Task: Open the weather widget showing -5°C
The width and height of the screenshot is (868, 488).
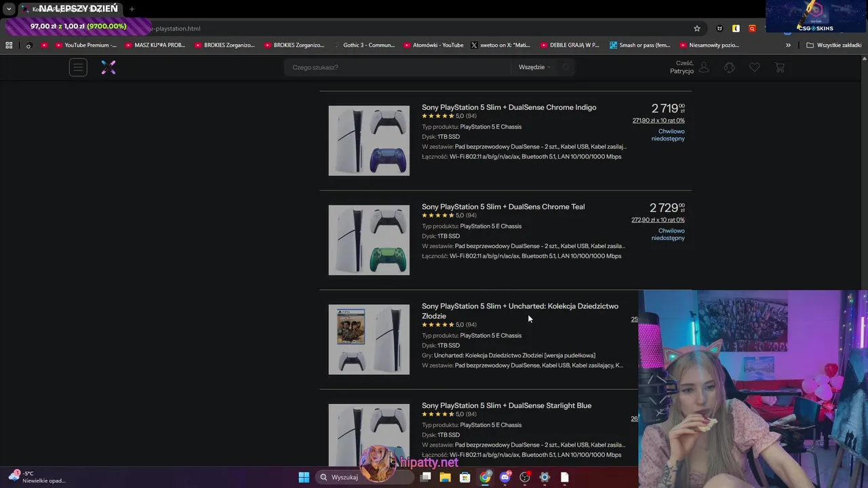Action: [x=37, y=476]
